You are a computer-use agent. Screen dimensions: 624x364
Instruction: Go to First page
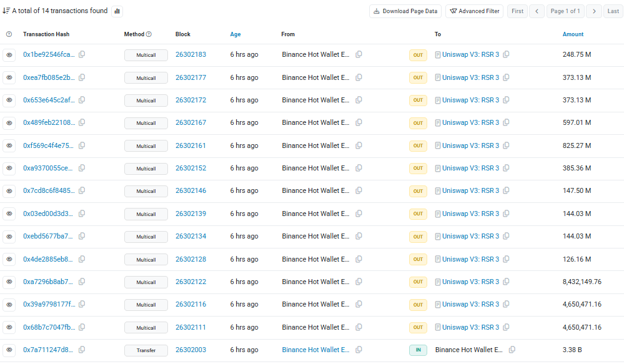coord(517,11)
